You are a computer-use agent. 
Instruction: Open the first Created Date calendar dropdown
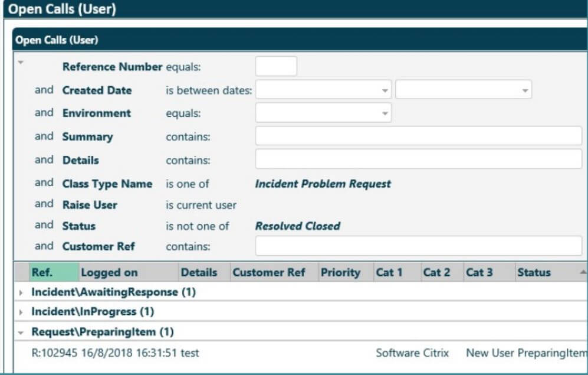(x=386, y=89)
